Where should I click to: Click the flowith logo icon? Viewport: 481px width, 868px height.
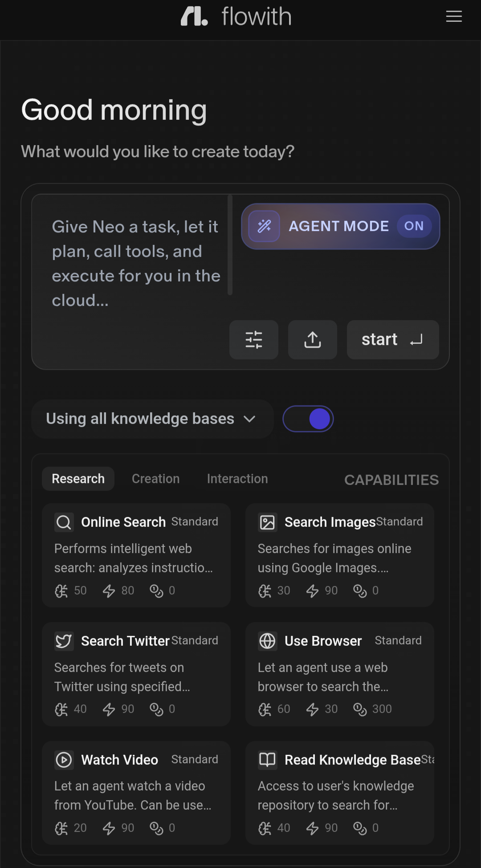click(x=194, y=16)
